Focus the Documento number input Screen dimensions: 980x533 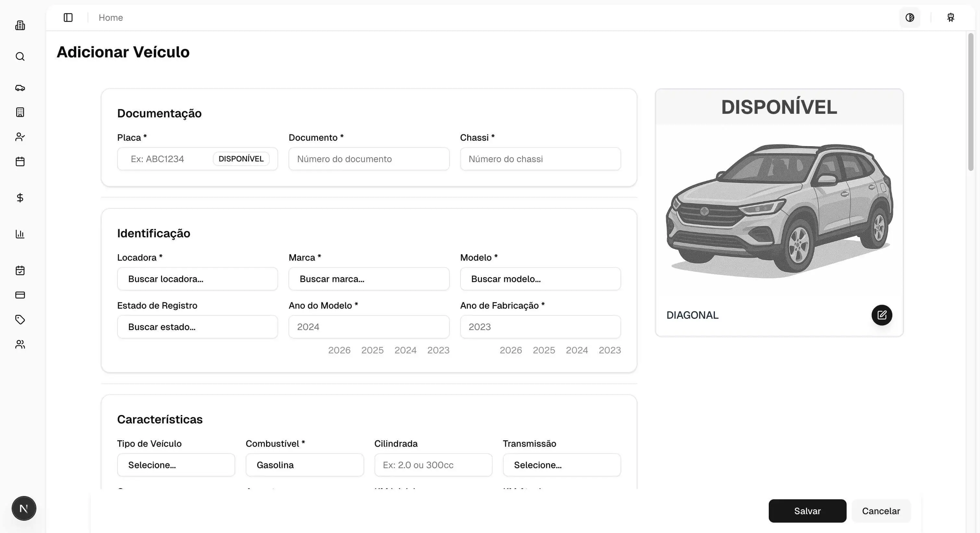(x=369, y=159)
